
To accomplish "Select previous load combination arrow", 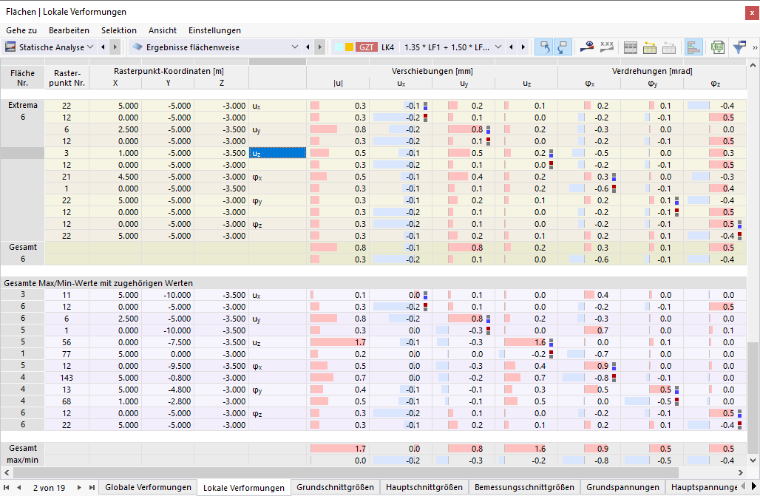I will tap(511, 47).
